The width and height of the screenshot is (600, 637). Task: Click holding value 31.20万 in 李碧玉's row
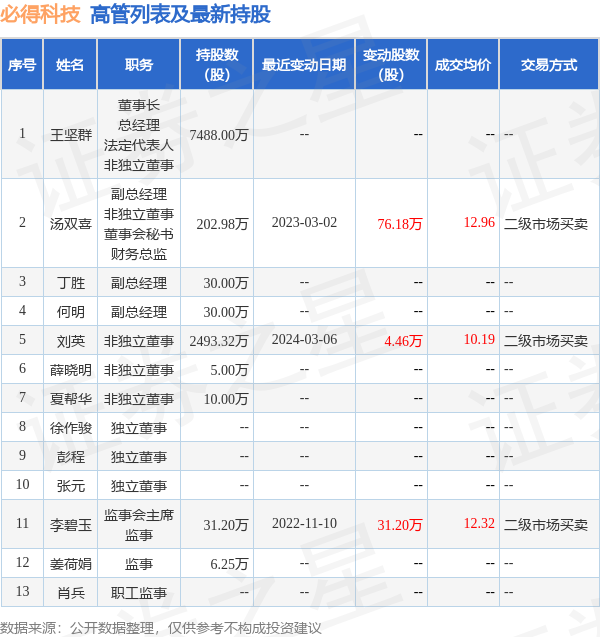(x=226, y=525)
